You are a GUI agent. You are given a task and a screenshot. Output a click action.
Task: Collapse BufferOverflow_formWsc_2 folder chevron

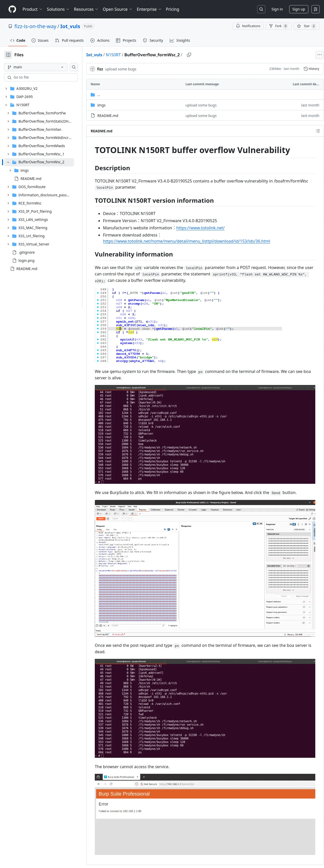tap(8, 162)
